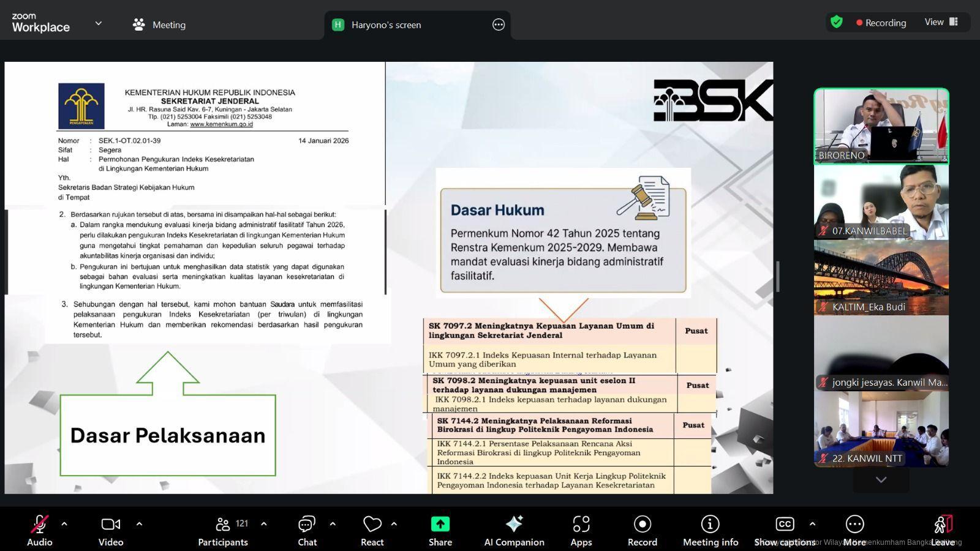
Task: Expand video options arrow beside Video
Action: [x=139, y=524]
